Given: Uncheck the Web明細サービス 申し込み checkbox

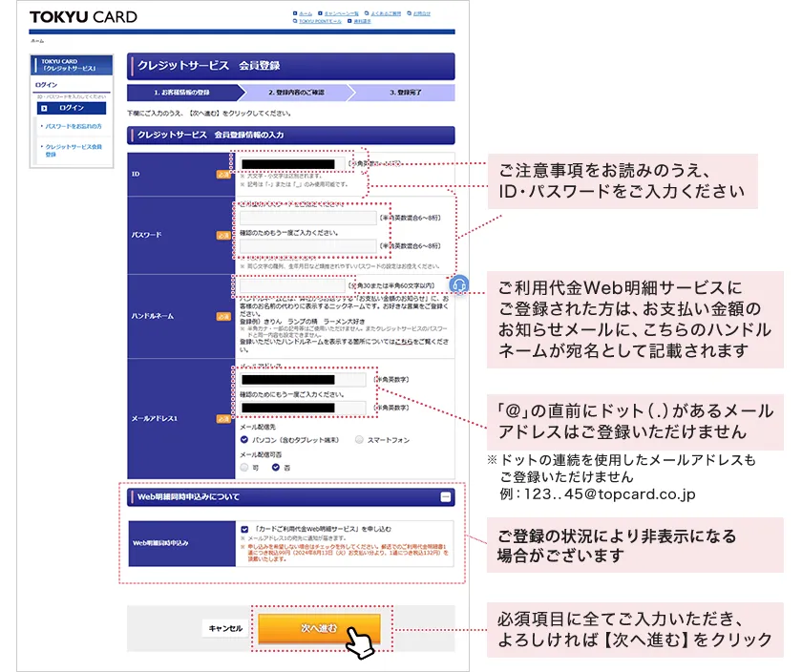Looking at the screenshot, I should coord(245,529).
